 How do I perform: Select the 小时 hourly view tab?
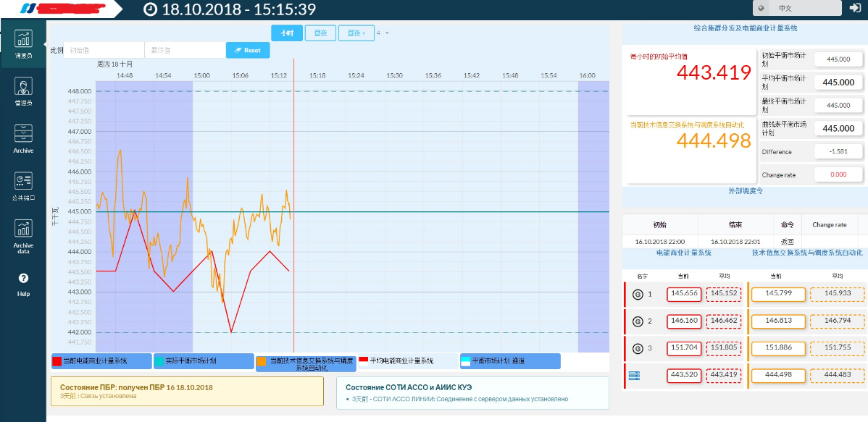287,33
